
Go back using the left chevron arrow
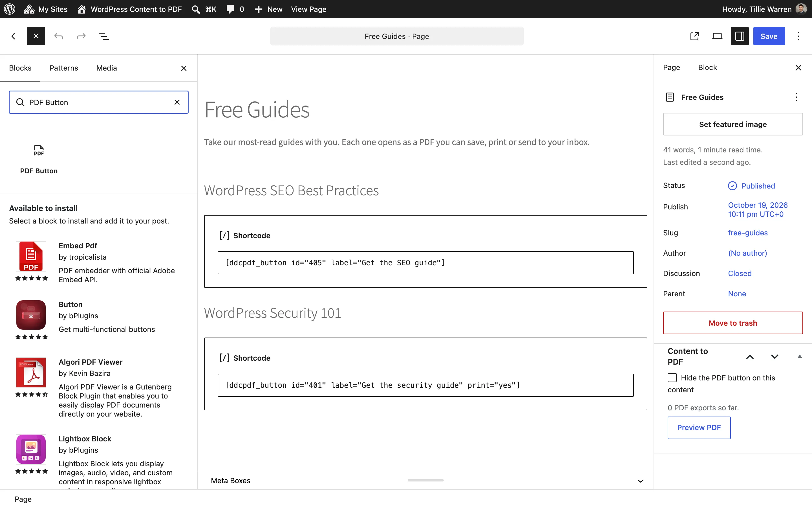(14, 36)
